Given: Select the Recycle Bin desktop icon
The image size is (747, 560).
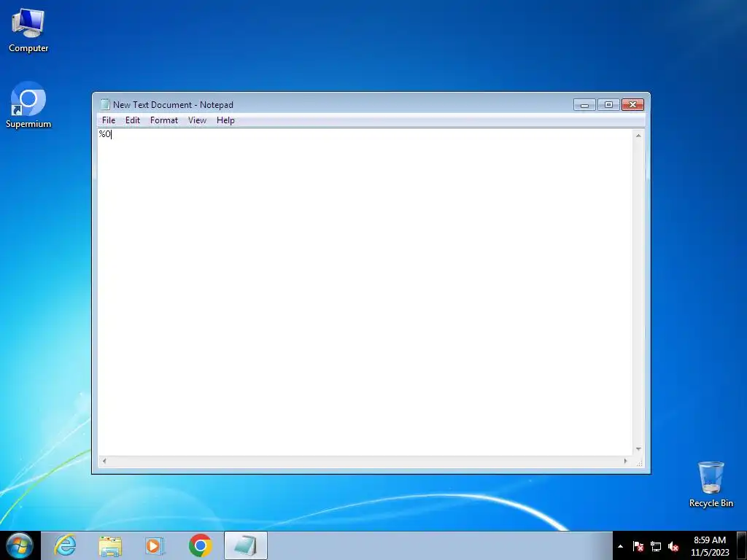Looking at the screenshot, I should point(711,484).
